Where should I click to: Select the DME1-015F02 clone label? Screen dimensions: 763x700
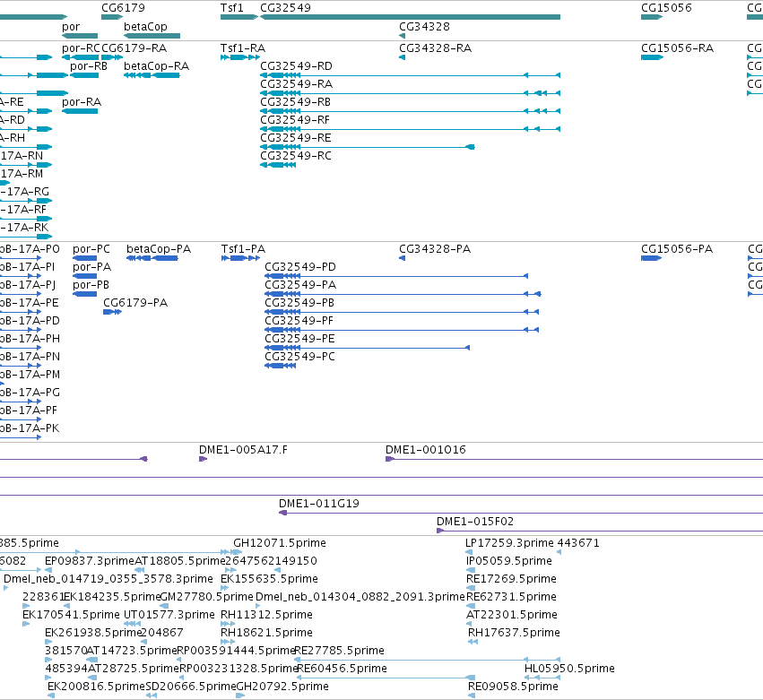475,522
